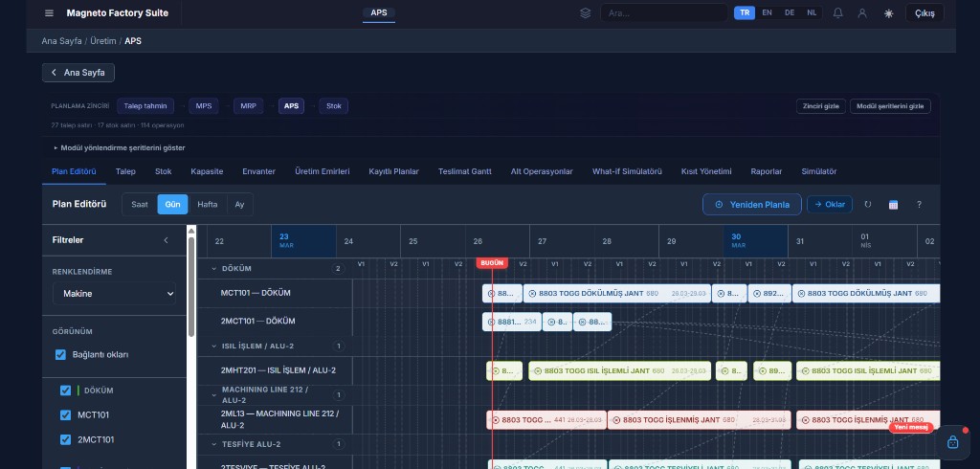
Task: Switch to the Teslimat Gantt tab
Action: 464,171
